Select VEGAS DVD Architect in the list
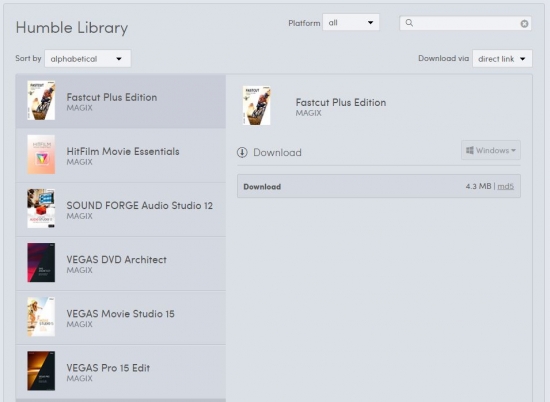This screenshot has height=402, width=550. (121, 263)
